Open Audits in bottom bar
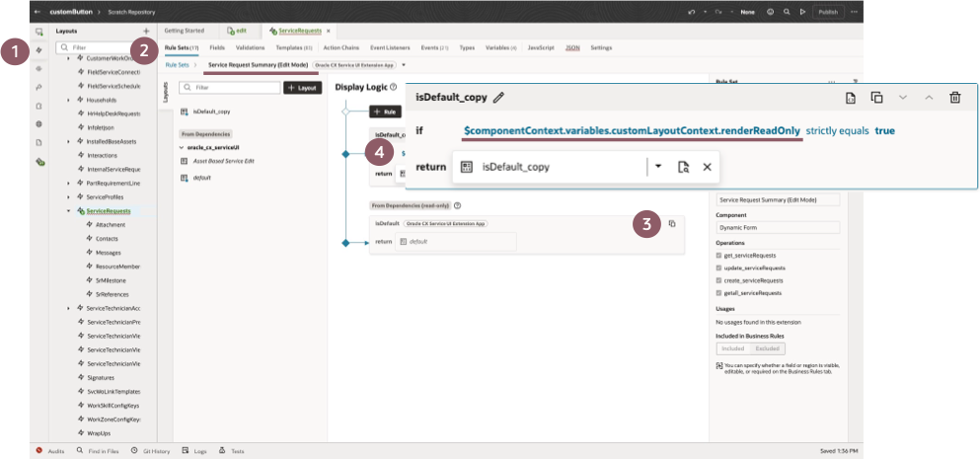 pyautogui.click(x=50, y=451)
